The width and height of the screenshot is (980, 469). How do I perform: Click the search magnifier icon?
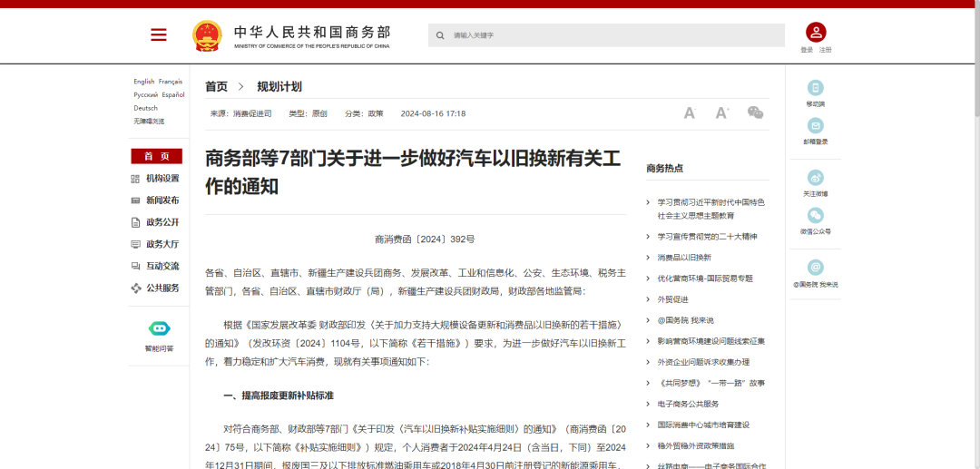pos(440,35)
